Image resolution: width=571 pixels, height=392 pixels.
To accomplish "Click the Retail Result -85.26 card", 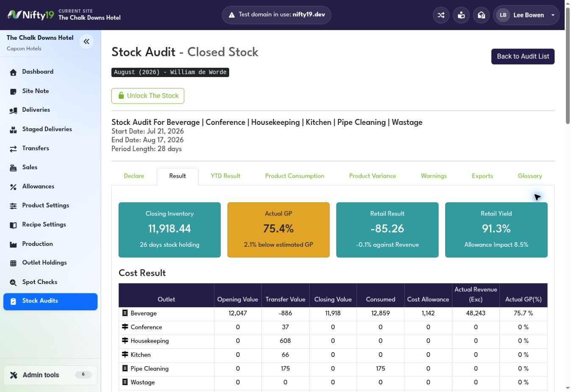I will click(x=387, y=230).
